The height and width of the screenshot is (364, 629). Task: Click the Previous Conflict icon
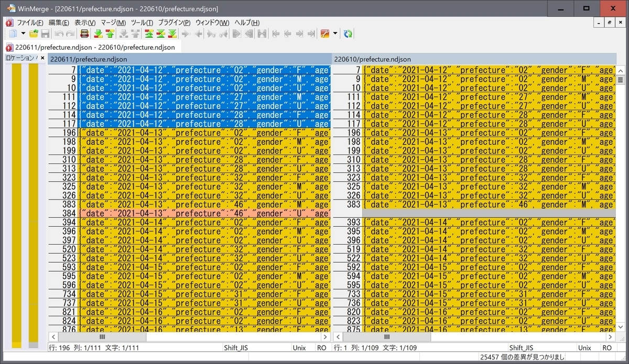click(x=135, y=34)
